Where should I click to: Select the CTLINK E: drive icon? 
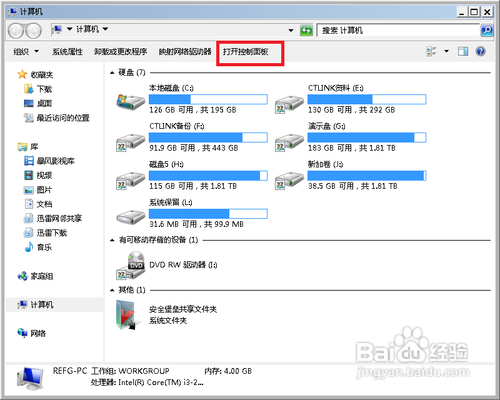(289, 104)
